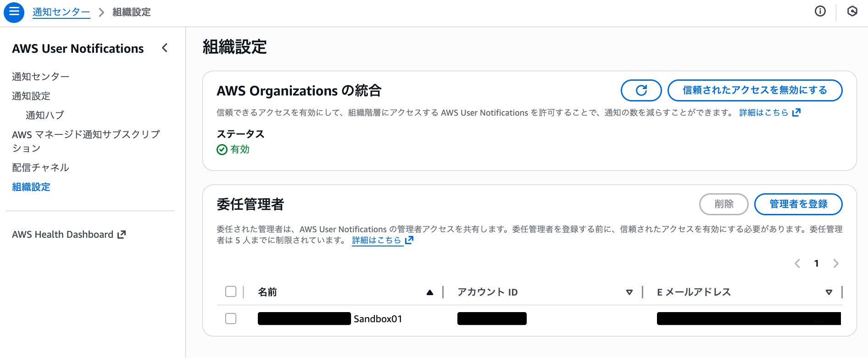
Task: Click the hexagon settings icon top right
Action: (852, 11)
